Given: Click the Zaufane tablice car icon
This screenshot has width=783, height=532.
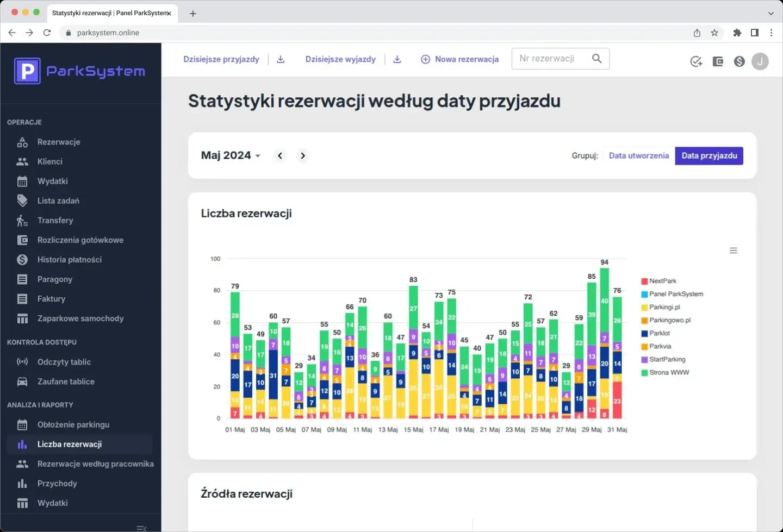Looking at the screenshot, I should (x=22, y=381).
